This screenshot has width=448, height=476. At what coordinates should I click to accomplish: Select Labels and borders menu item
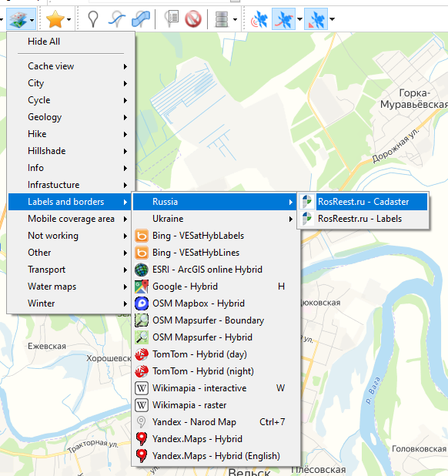tap(71, 202)
